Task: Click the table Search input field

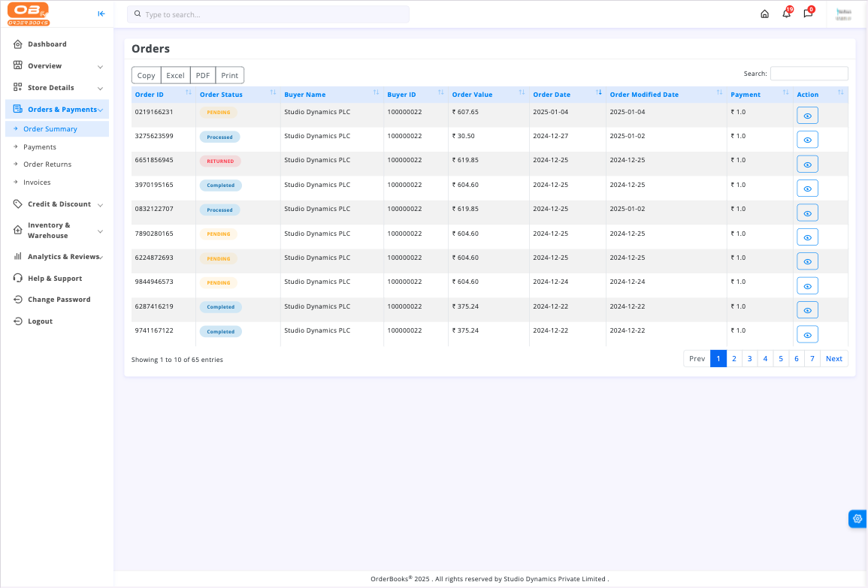Action: 809,74
